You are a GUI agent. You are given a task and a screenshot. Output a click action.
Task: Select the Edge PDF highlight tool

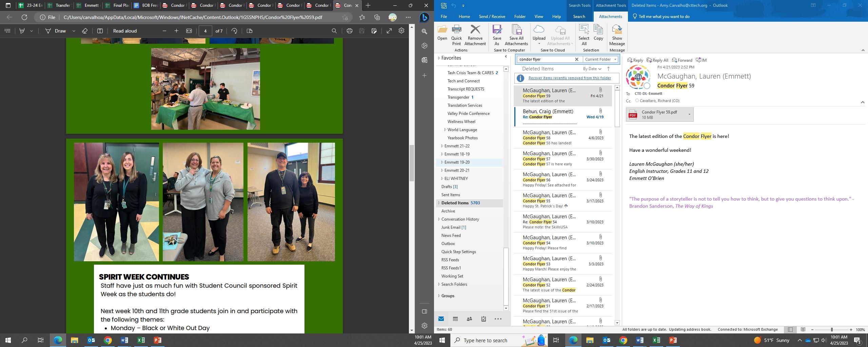point(22,31)
